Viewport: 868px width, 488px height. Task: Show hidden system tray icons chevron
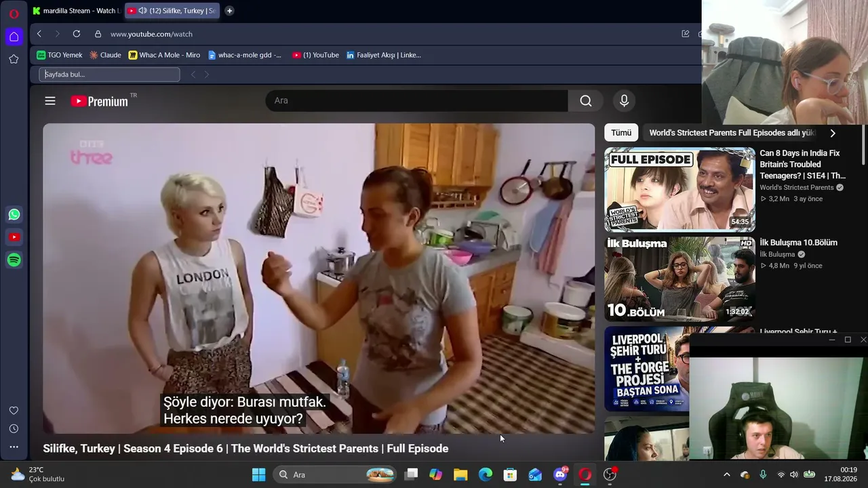coord(726,474)
